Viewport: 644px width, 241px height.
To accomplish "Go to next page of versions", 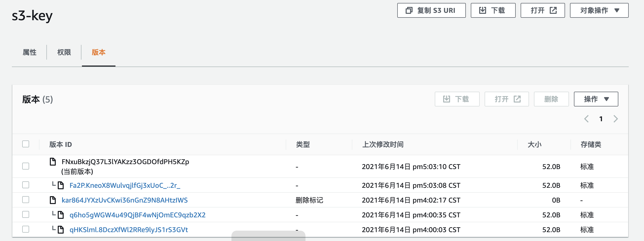I will (x=615, y=119).
